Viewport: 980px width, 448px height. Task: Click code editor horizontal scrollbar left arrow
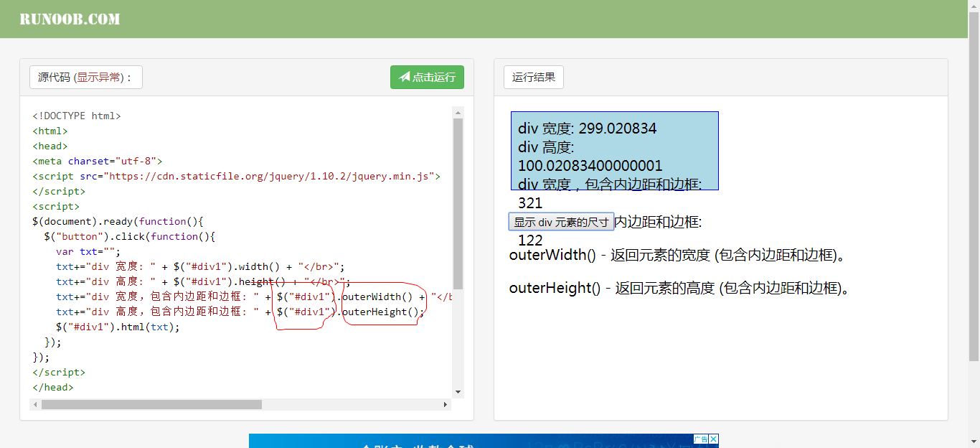point(34,405)
